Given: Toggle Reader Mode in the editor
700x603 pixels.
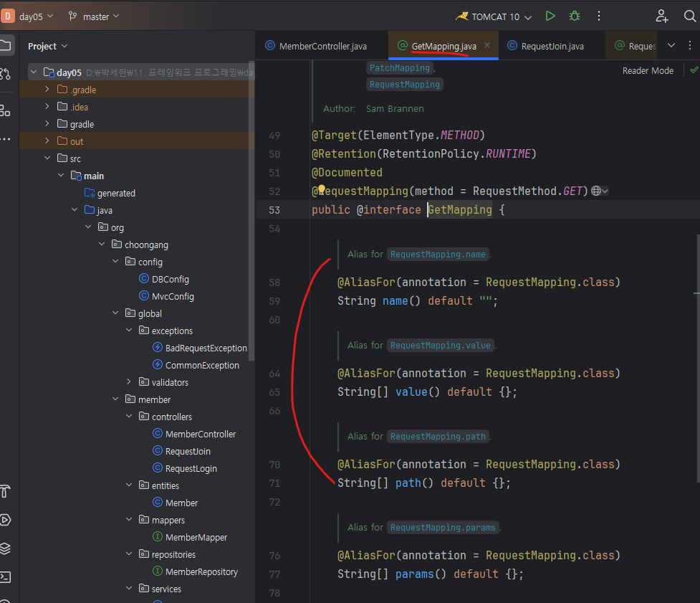Looking at the screenshot, I should 648,70.
